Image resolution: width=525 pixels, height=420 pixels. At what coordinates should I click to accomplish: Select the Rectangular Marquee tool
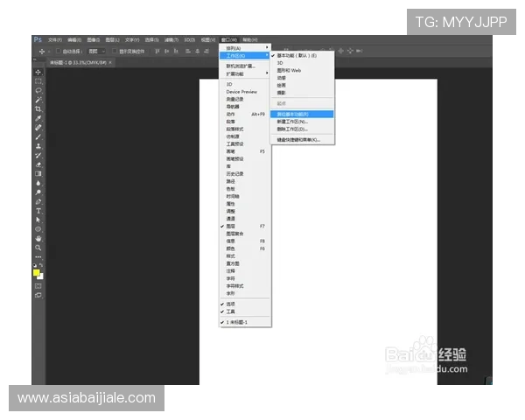pyautogui.click(x=38, y=81)
